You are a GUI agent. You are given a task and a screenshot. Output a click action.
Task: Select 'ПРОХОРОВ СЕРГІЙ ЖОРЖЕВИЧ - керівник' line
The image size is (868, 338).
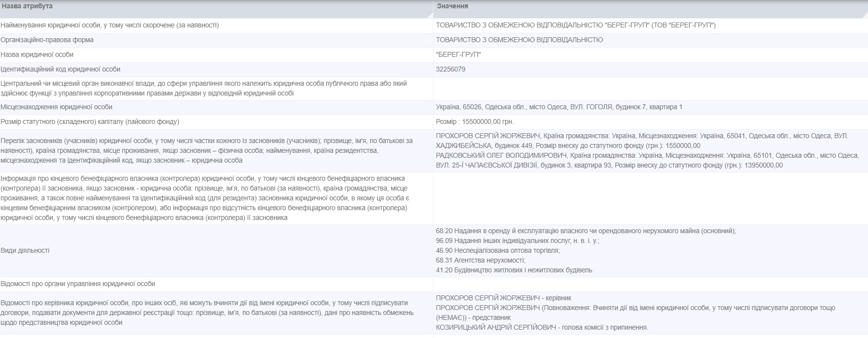pos(503,298)
